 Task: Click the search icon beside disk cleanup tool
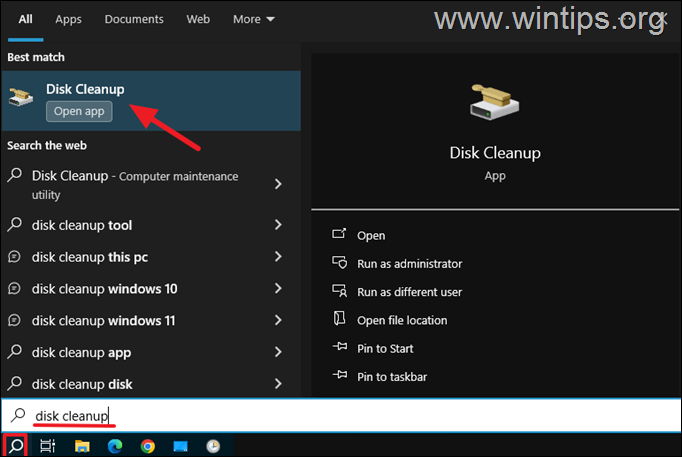(14, 224)
